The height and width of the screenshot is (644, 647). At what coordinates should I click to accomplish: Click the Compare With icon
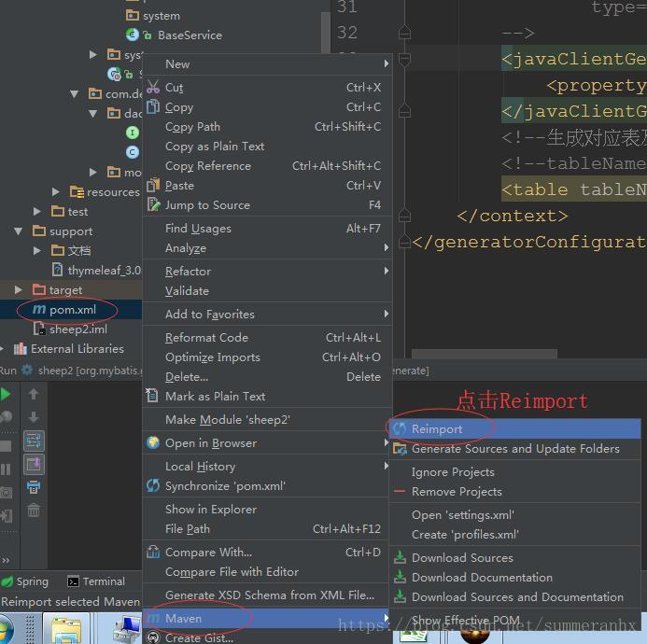153,552
